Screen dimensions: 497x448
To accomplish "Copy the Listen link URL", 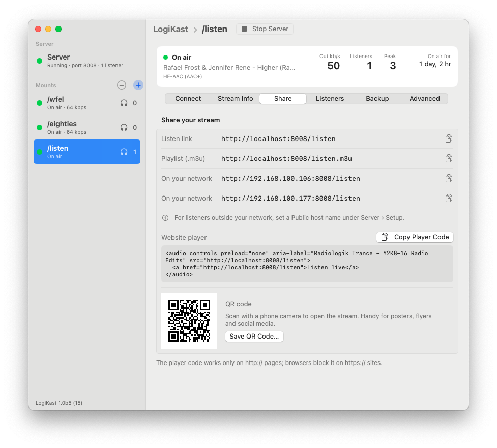I will (449, 138).
